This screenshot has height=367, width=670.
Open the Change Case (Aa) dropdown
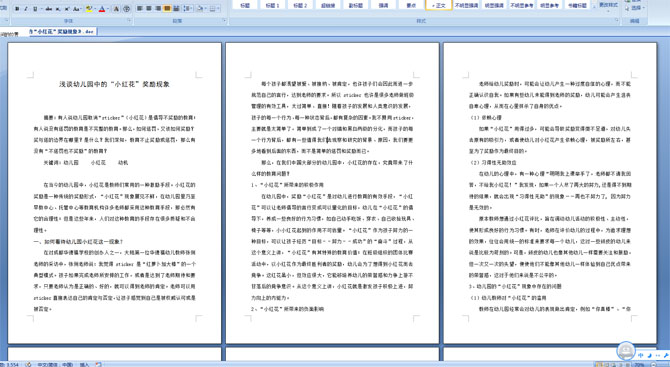coord(77,9)
